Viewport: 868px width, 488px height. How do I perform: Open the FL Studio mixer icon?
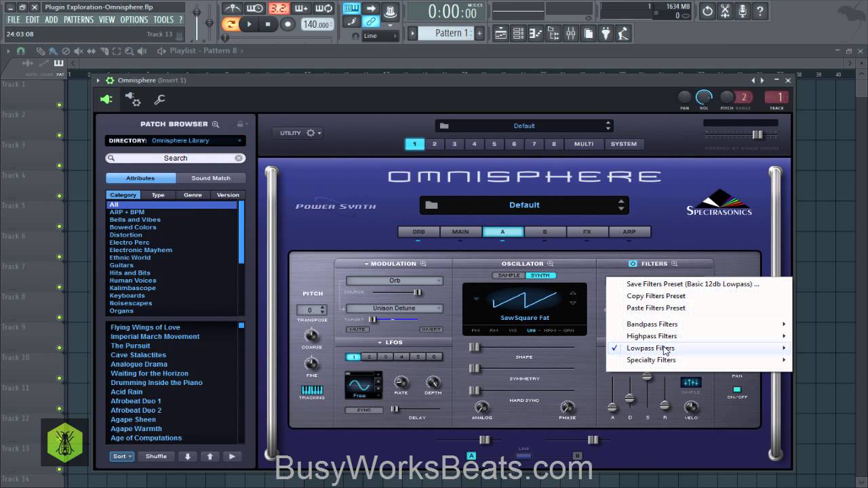click(x=570, y=33)
